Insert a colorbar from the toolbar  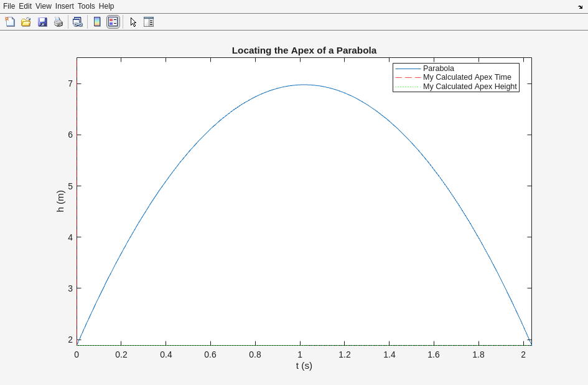97,22
